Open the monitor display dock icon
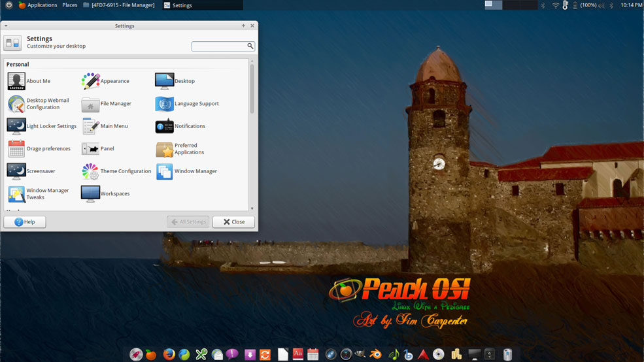644x362 pixels. (475, 355)
